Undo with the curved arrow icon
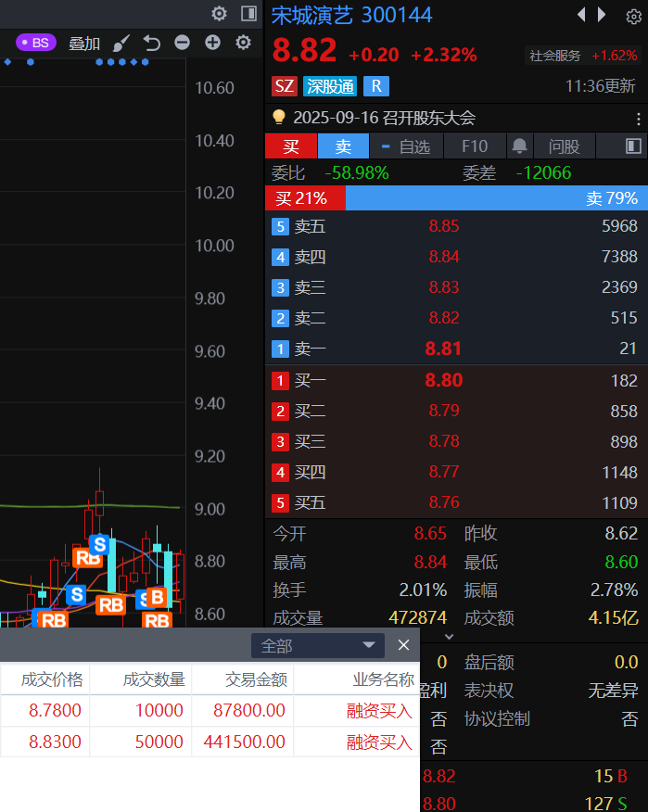The height and width of the screenshot is (812, 648). (151, 43)
